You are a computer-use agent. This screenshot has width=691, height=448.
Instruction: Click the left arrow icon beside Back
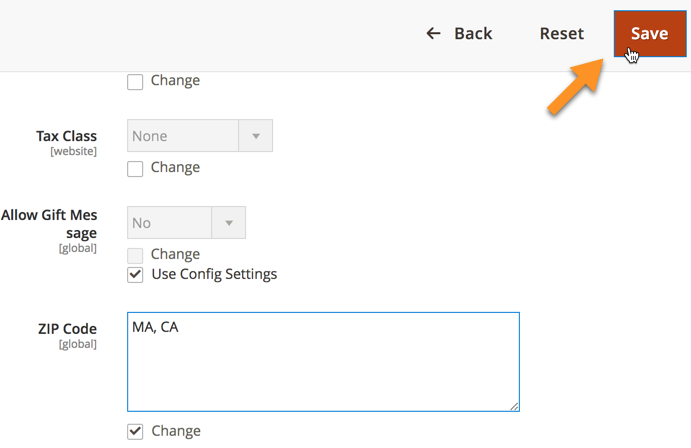pos(433,33)
